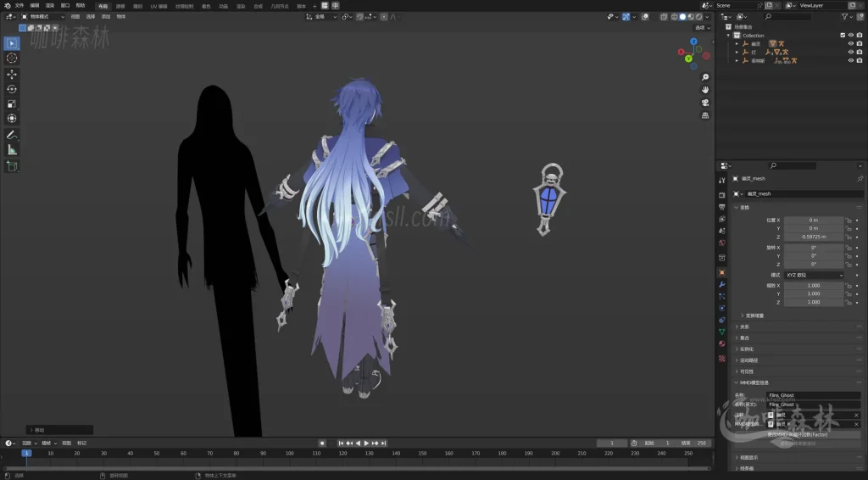Open the object mode dropdown

pos(42,17)
